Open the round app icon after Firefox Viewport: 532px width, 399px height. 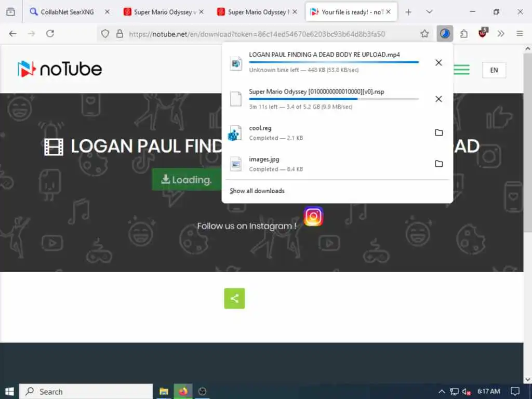coord(202,392)
